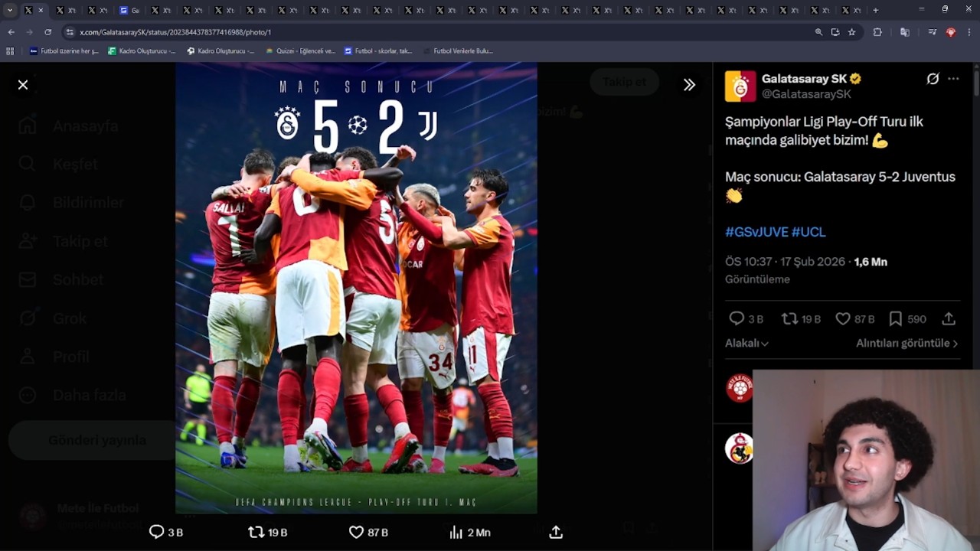
Task: Open the @GalatasaraySK handle link
Action: tap(806, 94)
